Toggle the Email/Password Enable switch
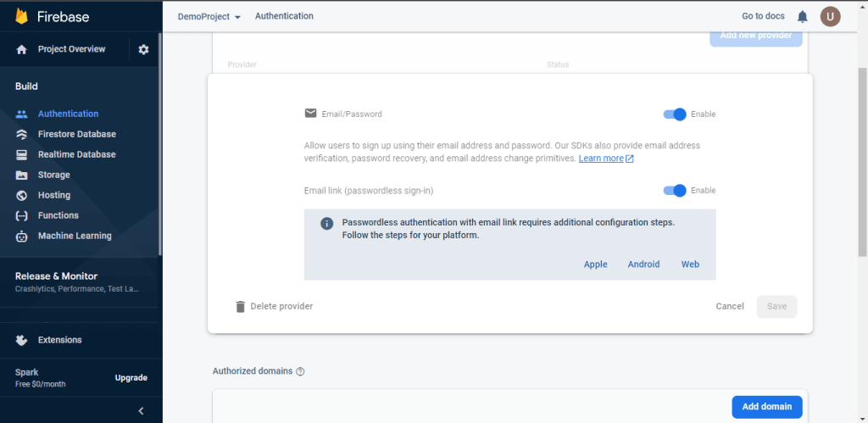Viewport: 868px width, 423px height. tap(675, 114)
